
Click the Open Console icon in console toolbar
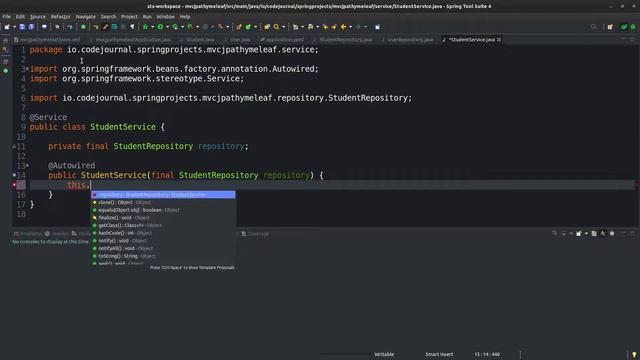point(579,233)
